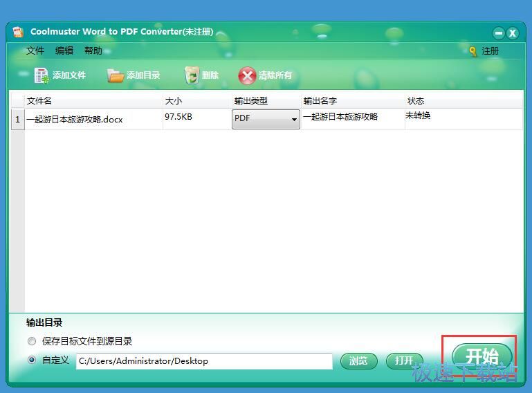The image size is (532, 393).
Task: Click row number 1 header cell
Action: [x=18, y=119]
